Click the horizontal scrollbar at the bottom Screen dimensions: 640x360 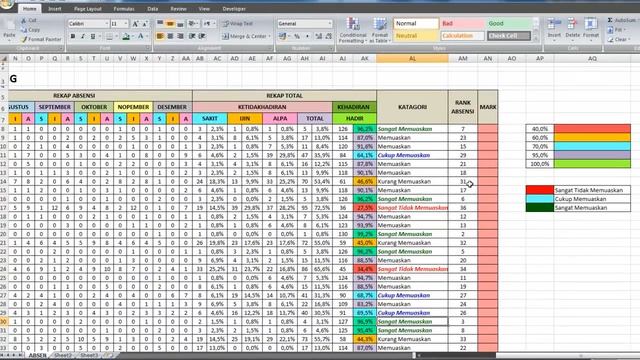click(x=527, y=356)
